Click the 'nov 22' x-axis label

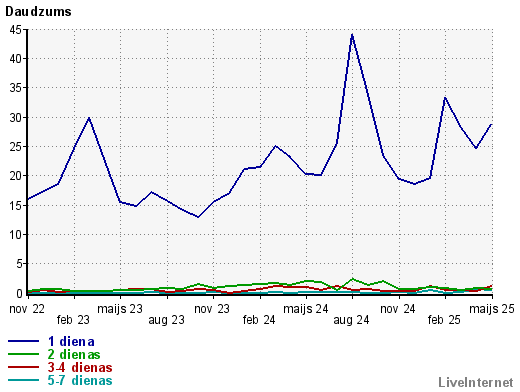27,309
